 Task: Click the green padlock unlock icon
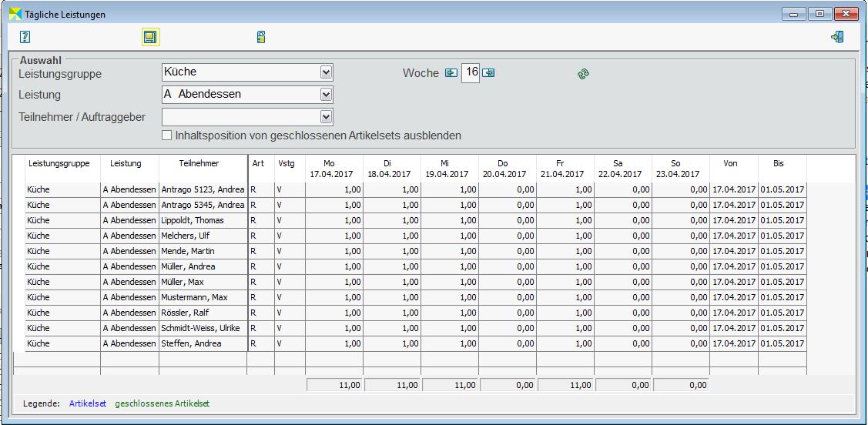coord(261,37)
